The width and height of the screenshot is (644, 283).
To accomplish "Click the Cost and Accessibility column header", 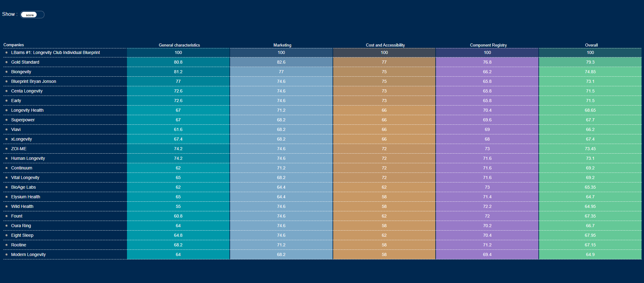I will [x=385, y=45].
